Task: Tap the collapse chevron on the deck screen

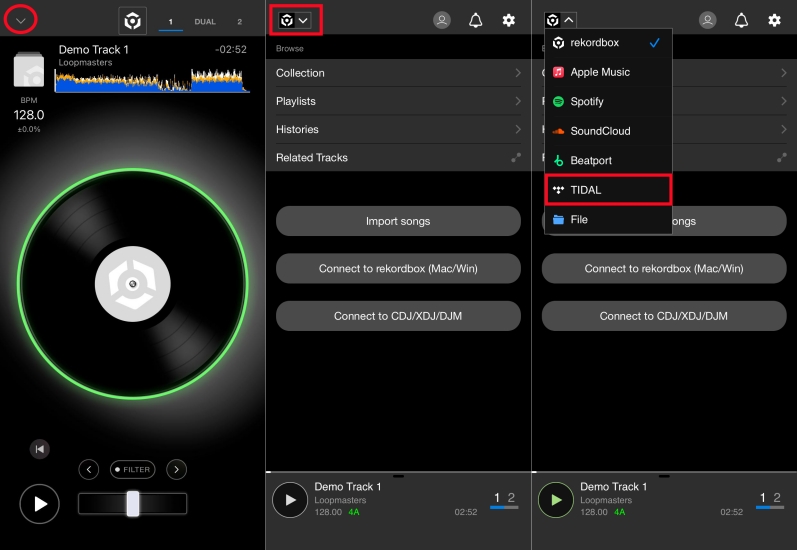Action: (x=20, y=21)
